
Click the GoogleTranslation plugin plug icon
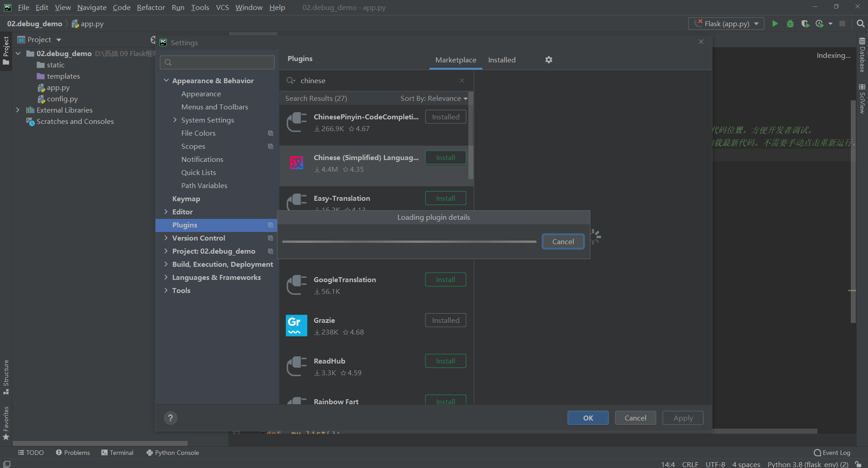click(x=297, y=285)
